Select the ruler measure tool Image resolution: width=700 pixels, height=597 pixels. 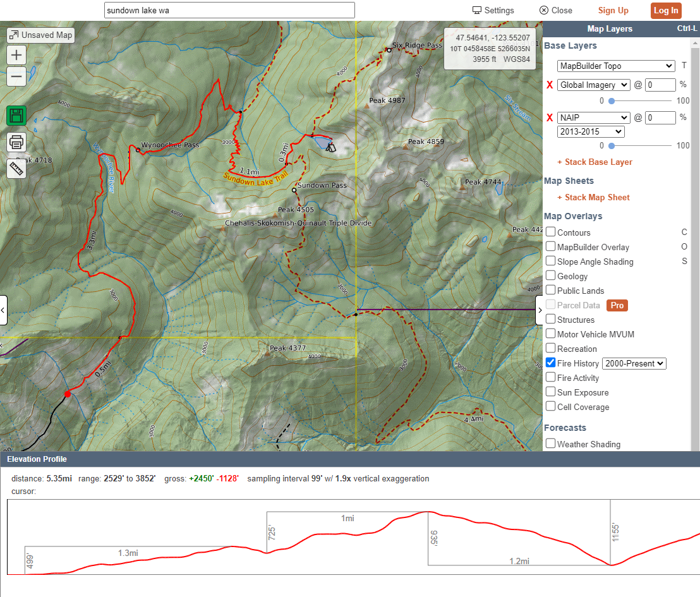click(x=16, y=169)
